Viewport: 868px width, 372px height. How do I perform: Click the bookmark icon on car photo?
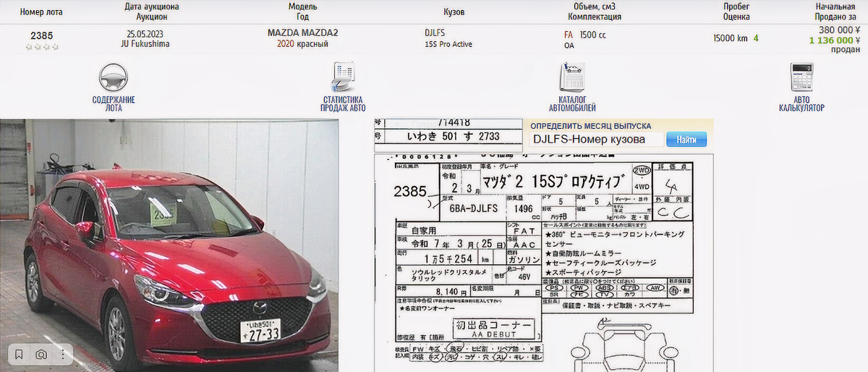[20, 354]
